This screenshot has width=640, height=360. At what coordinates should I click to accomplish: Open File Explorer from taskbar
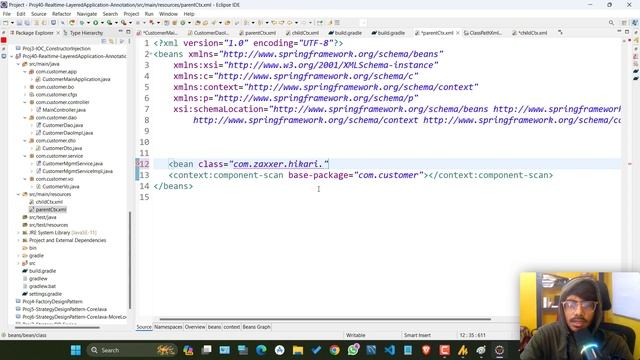[298, 350]
